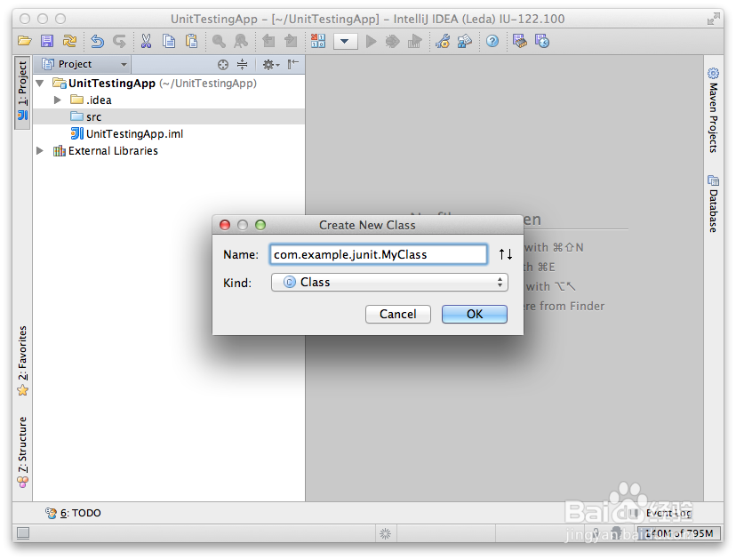736x560 pixels.
Task: Synchronize files with the refresh toolbar icon
Action: [69, 41]
